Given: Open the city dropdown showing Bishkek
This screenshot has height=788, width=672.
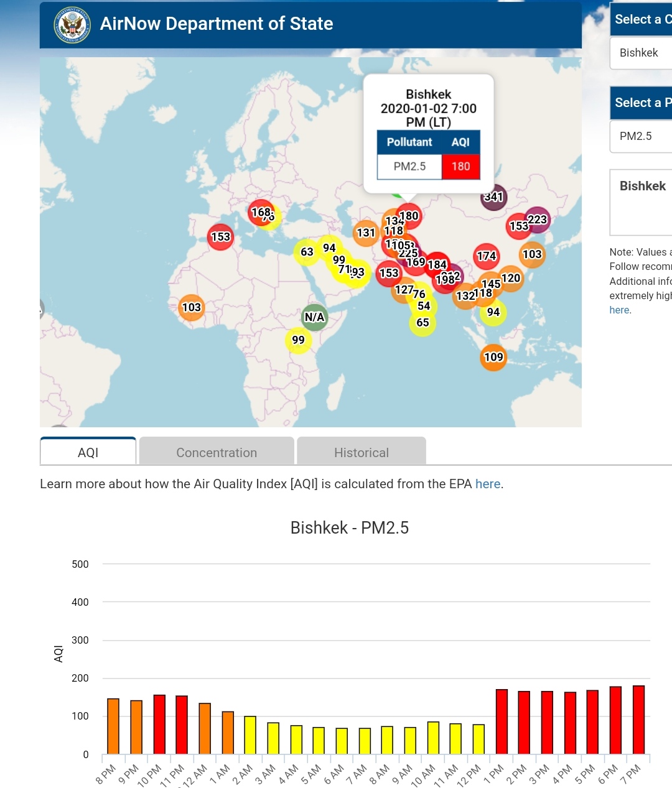Looking at the screenshot, I should tap(641, 53).
